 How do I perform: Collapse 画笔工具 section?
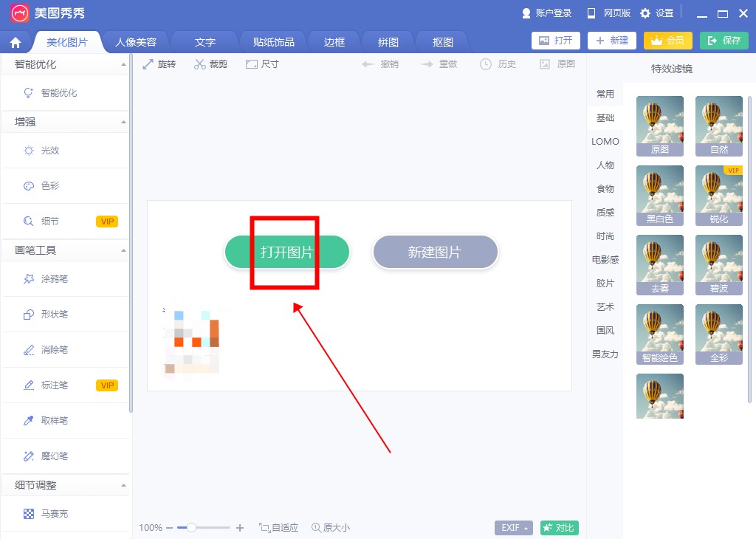tap(123, 251)
